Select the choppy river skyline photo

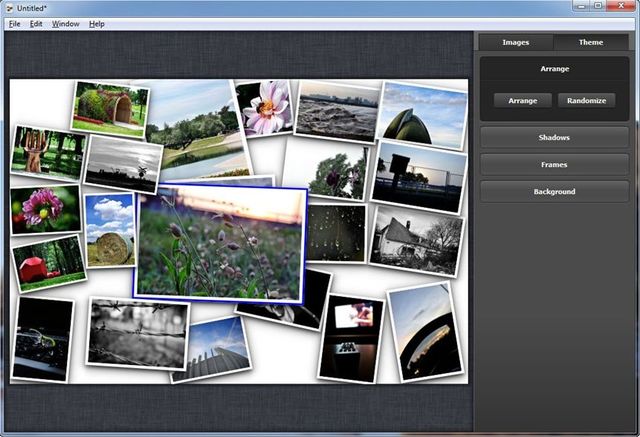337,112
